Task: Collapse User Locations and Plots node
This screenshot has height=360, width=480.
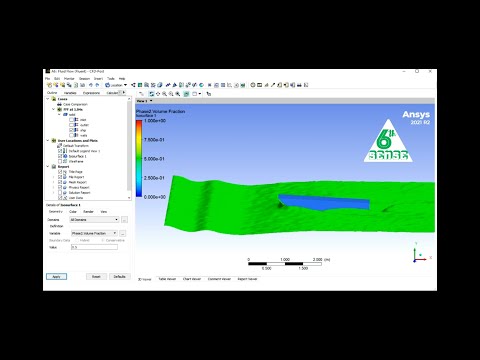Action: coord(48,141)
